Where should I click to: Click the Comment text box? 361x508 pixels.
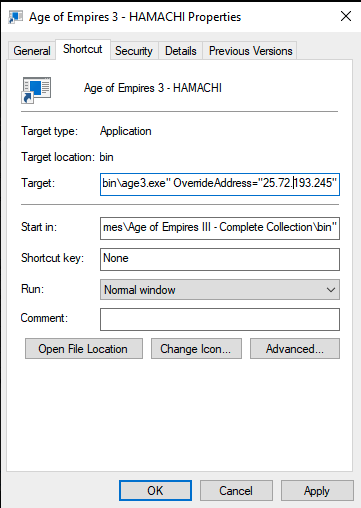(x=220, y=319)
